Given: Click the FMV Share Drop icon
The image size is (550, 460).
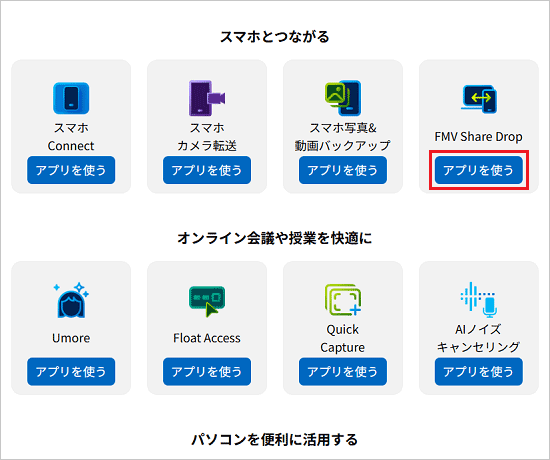Looking at the screenshot, I should point(479,99).
